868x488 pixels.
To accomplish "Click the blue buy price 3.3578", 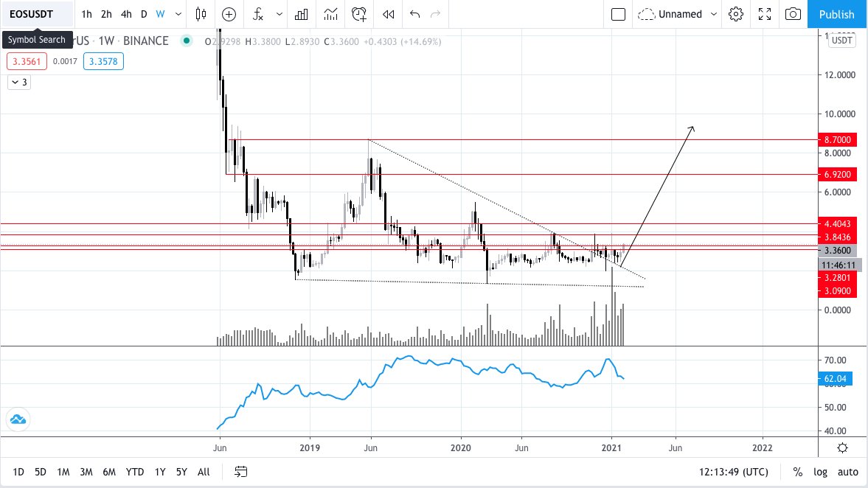I will (x=103, y=61).
